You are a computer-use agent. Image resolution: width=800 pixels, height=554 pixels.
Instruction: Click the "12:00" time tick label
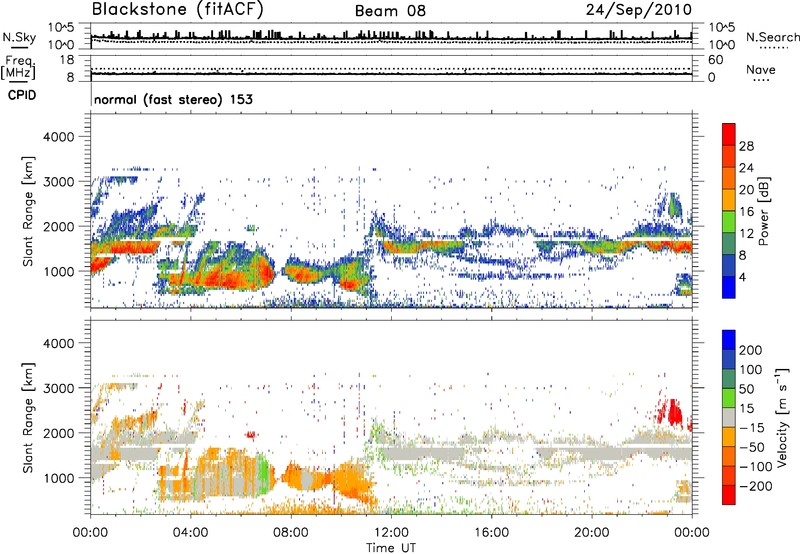coord(391,533)
